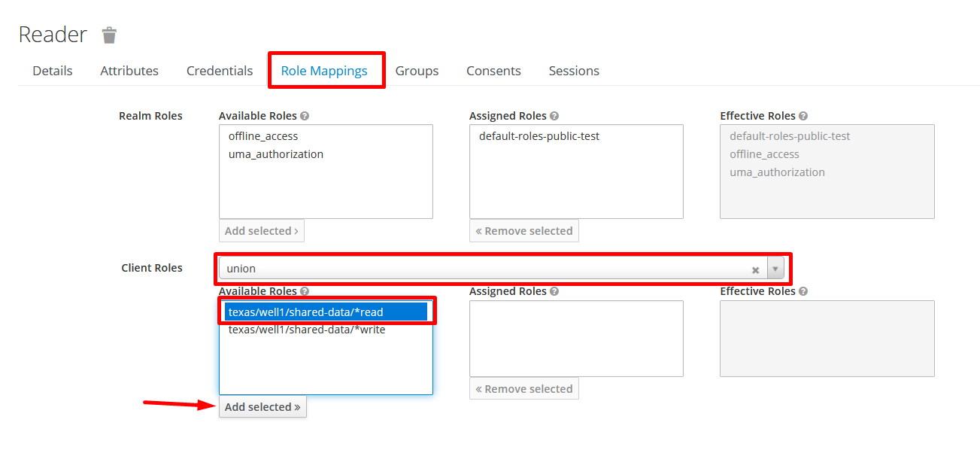The image size is (980, 453).
Task: View the Sessions tab
Action: tap(574, 71)
